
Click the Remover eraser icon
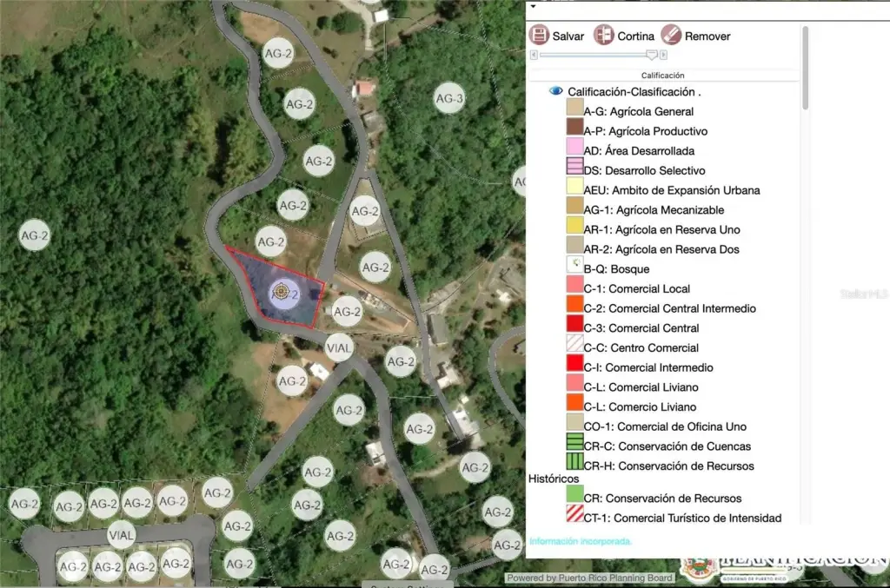671,36
